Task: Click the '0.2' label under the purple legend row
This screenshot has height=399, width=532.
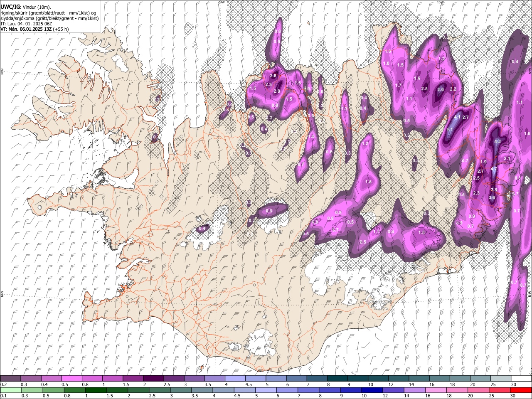Action: click(x=3, y=384)
